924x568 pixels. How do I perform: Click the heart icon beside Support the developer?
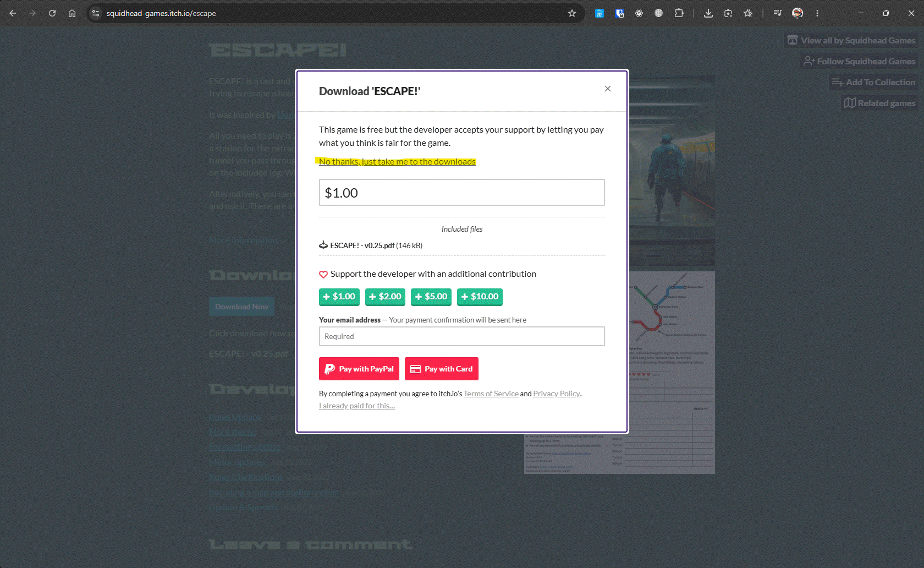click(323, 274)
